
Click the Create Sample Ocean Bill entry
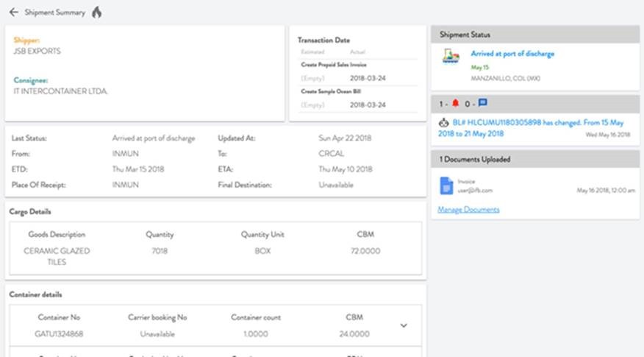[331, 91]
